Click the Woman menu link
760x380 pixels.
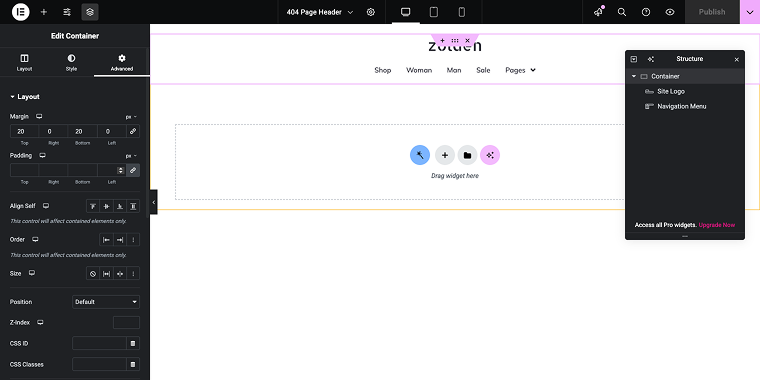(419, 70)
